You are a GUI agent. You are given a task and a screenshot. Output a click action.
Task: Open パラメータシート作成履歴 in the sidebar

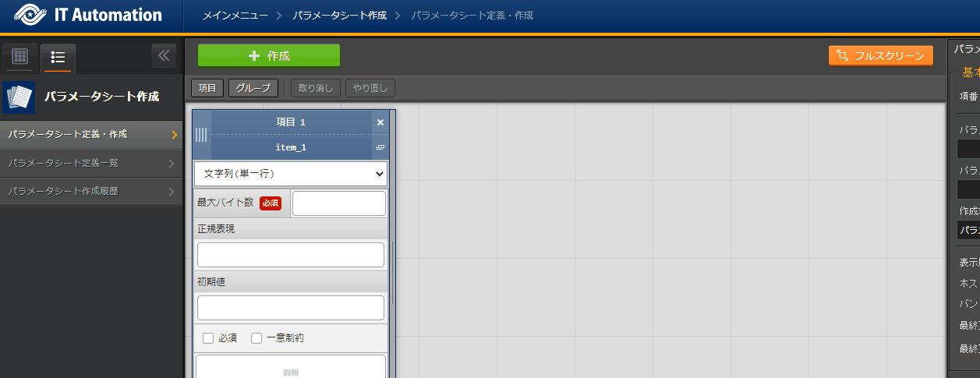[91, 191]
